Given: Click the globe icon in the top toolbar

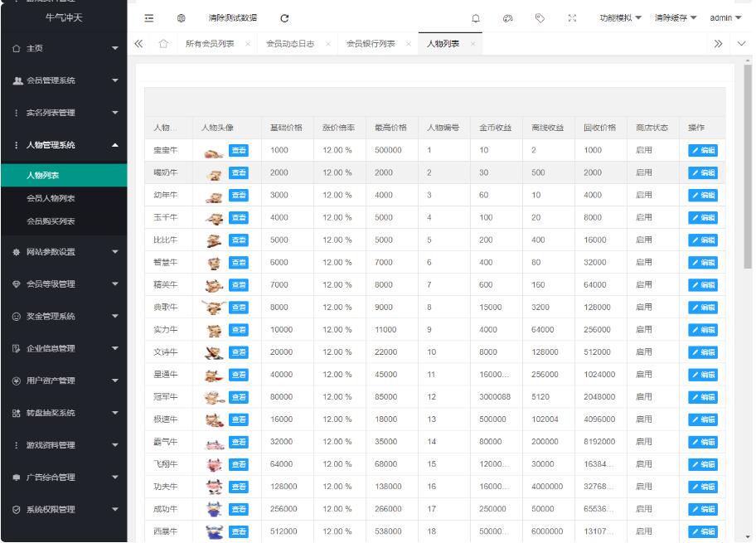Looking at the screenshot, I should tap(181, 18).
